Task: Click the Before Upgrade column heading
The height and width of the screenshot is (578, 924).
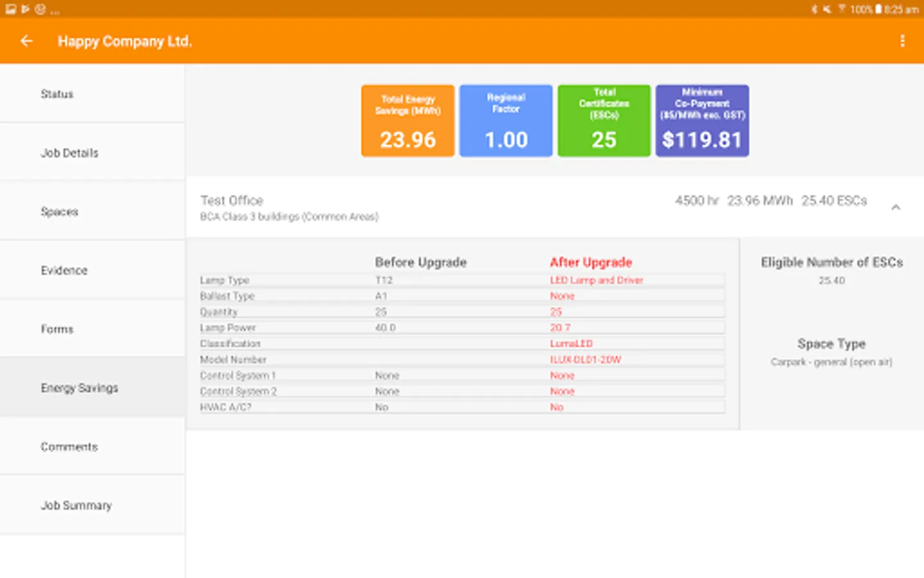Action: 421,262
